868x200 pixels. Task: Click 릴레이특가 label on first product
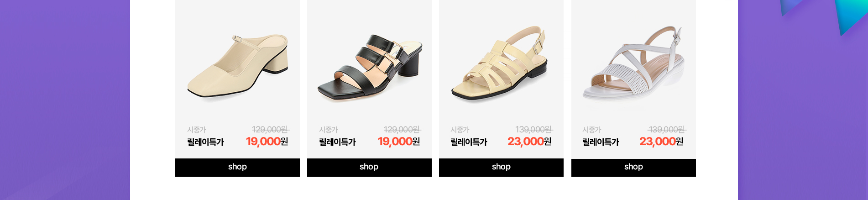[205, 142]
